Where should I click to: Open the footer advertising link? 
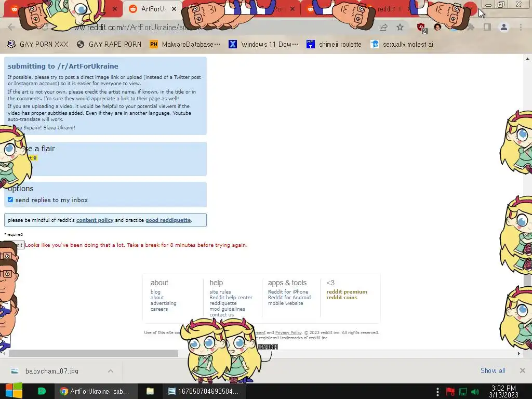164,303
